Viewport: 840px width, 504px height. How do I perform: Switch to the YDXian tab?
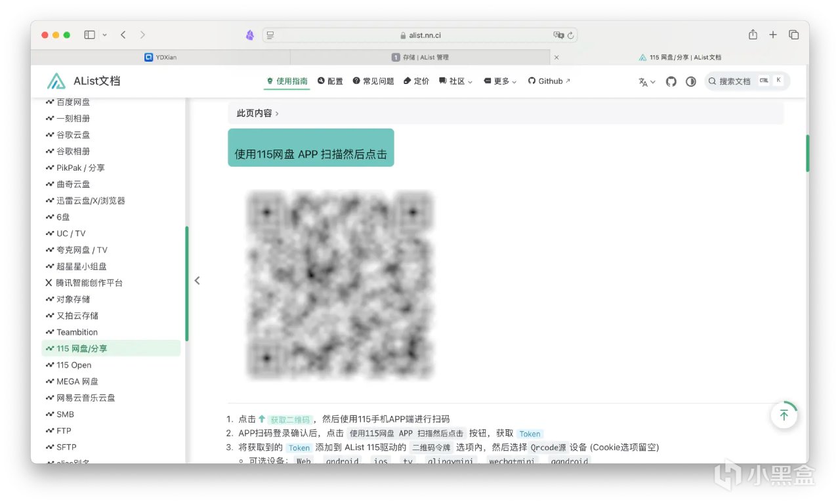161,57
